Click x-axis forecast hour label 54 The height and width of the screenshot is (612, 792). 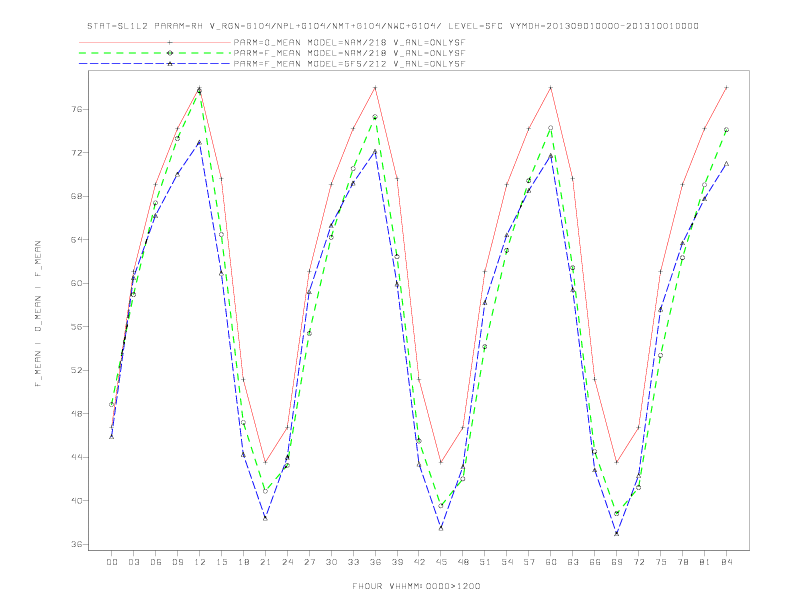tap(507, 562)
